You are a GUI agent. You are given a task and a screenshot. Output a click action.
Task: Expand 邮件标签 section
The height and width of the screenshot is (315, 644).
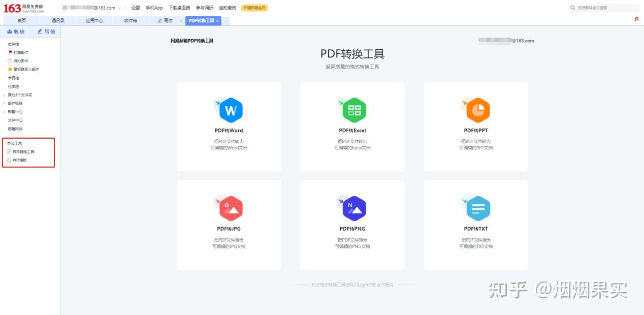coord(5,103)
